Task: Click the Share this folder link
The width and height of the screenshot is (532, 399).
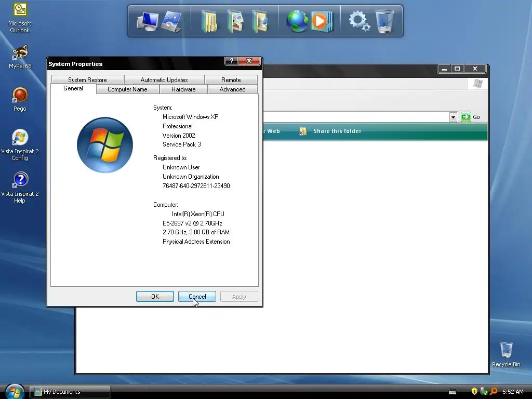Action: (x=337, y=131)
